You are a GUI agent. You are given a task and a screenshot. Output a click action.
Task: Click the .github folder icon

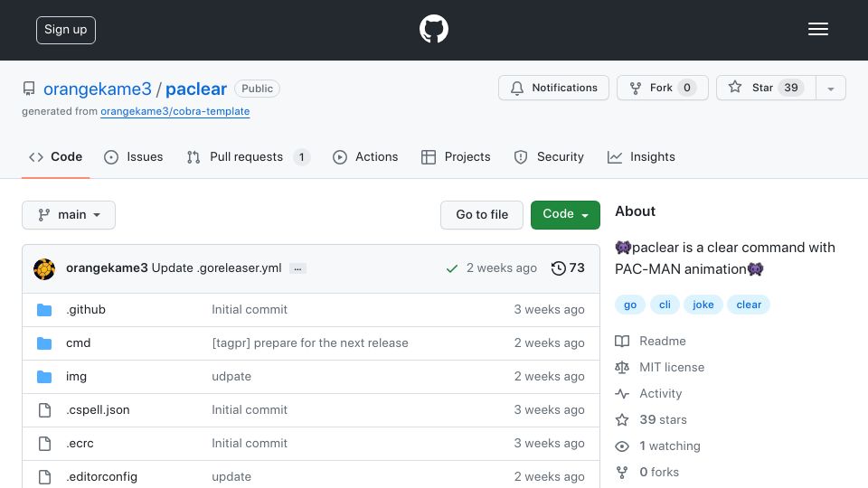[x=44, y=310]
